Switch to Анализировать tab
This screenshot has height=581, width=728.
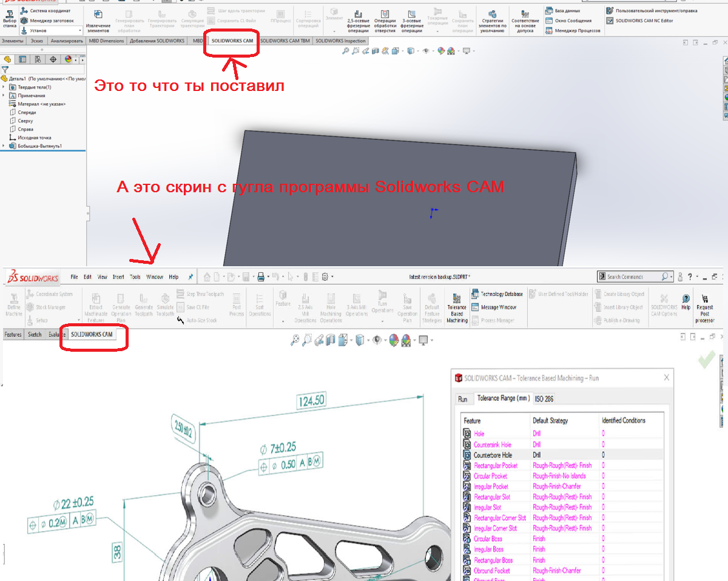67,41
